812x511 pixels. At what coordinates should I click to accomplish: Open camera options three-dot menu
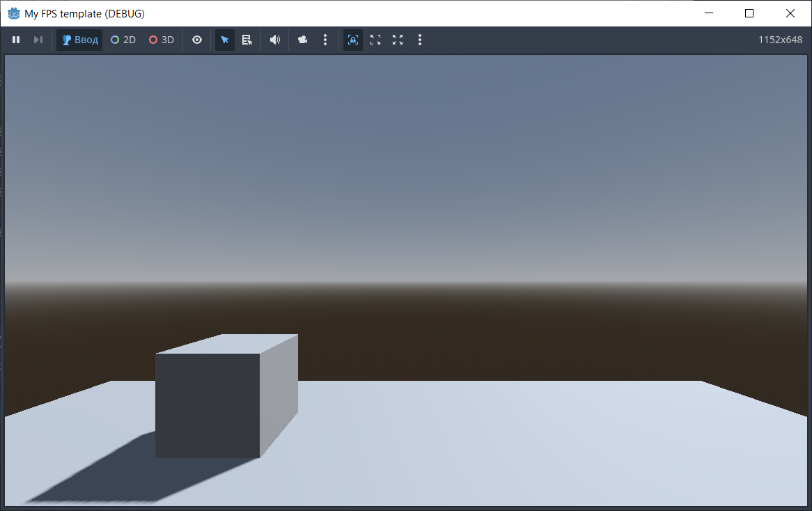tap(325, 40)
